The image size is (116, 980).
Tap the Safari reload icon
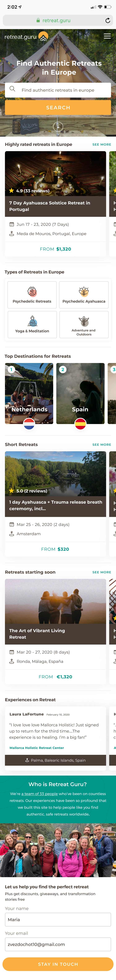point(108,21)
